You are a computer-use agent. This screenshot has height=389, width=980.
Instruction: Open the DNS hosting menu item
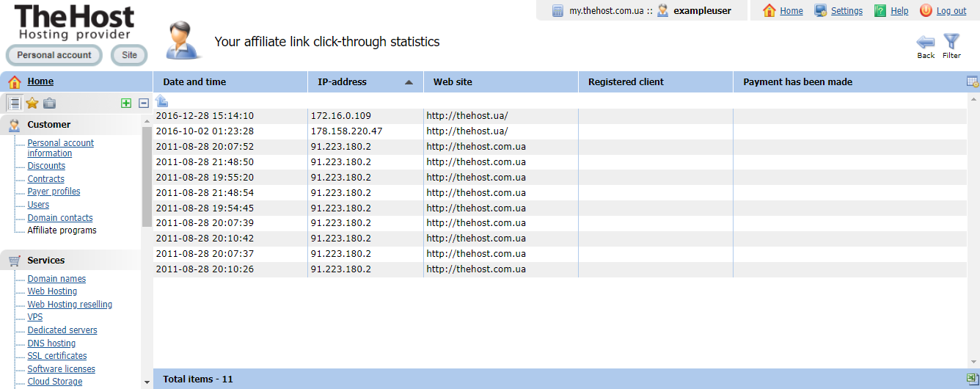coord(51,343)
